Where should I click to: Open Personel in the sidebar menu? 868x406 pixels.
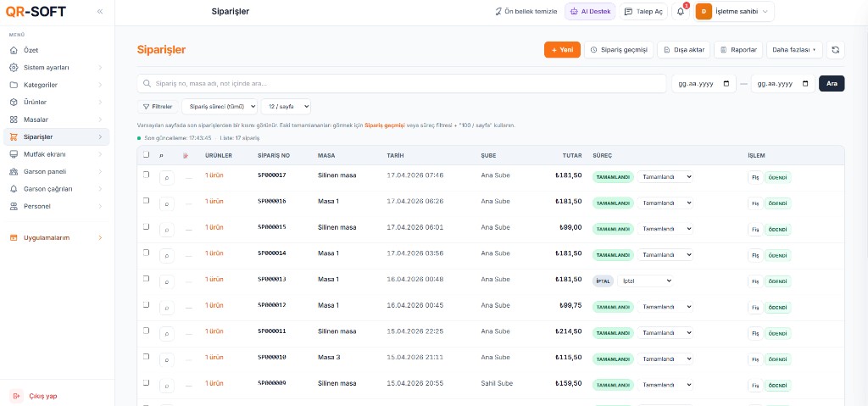[x=37, y=206]
